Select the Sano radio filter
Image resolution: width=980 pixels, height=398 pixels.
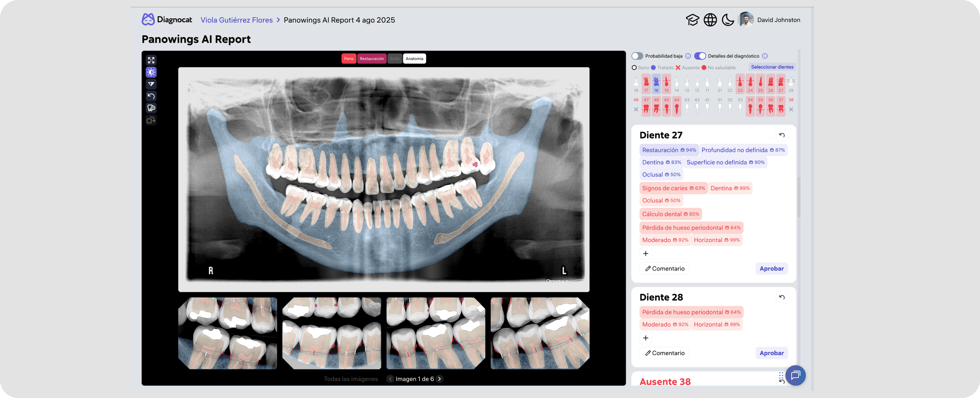click(634, 67)
